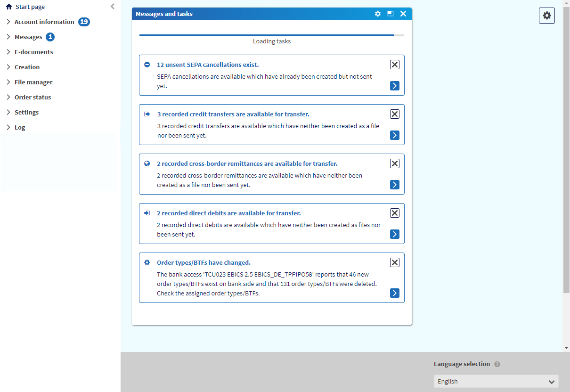Dismiss the unsent SEPA cancellations message
Image resolution: width=570 pixels, height=392 pixels.
(395, 65)
